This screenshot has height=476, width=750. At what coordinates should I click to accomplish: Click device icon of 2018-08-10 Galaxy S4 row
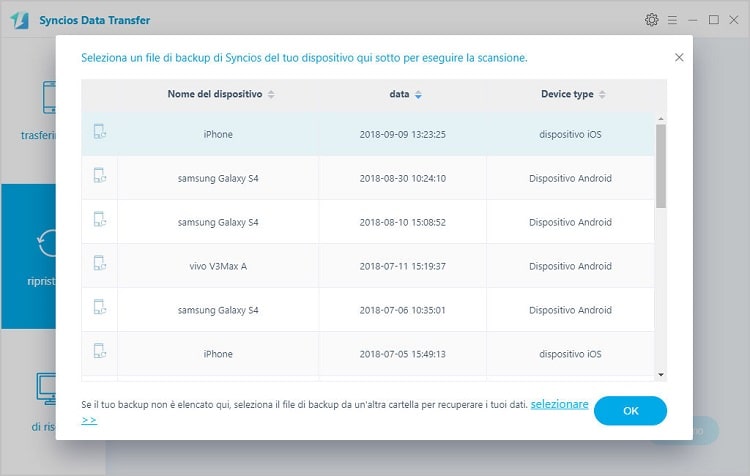click(x=99, y=219)
